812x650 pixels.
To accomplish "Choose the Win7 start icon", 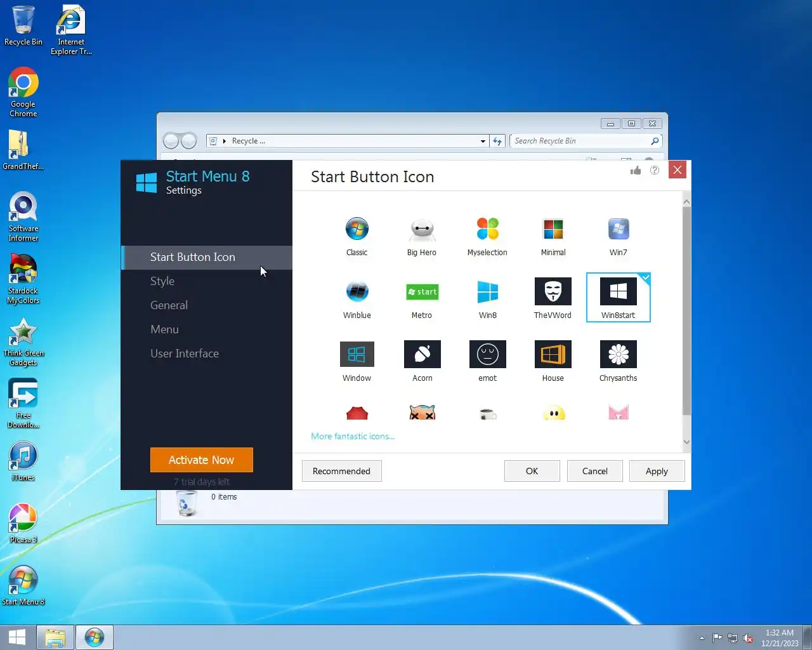I will pos(619,235).
